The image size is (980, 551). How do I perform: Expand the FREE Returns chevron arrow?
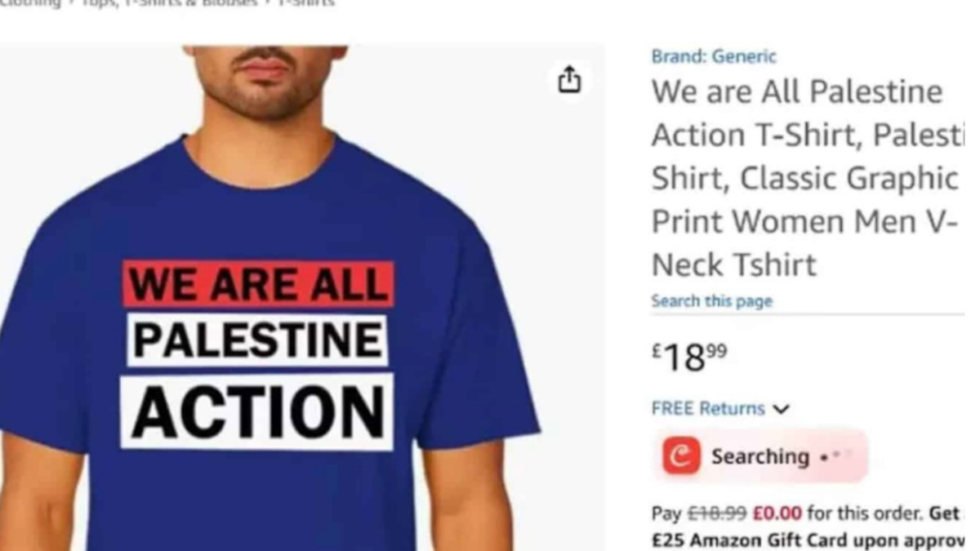pos(781,409)
